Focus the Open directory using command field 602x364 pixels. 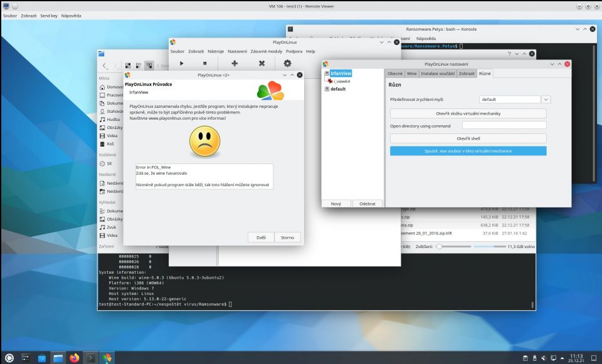pos(504,125)
